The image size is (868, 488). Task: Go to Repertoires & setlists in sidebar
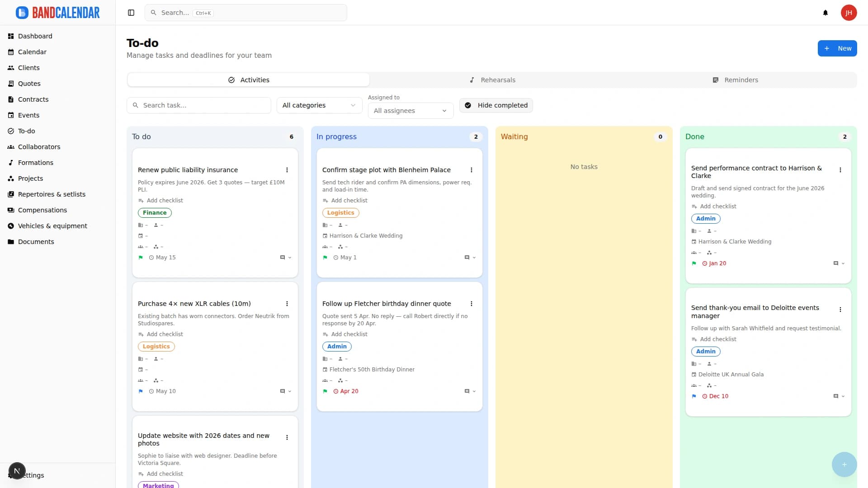click(52, 194)
